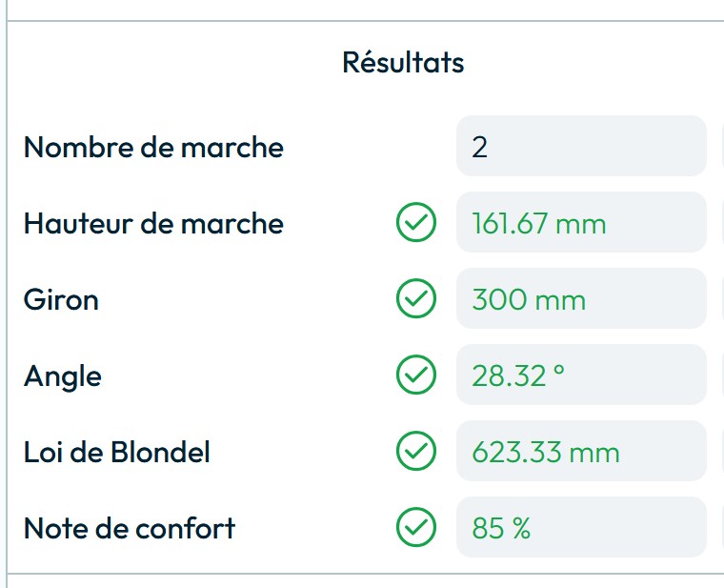Click the Note de confort validation icon
724x588 pixels.
[415, 527]
